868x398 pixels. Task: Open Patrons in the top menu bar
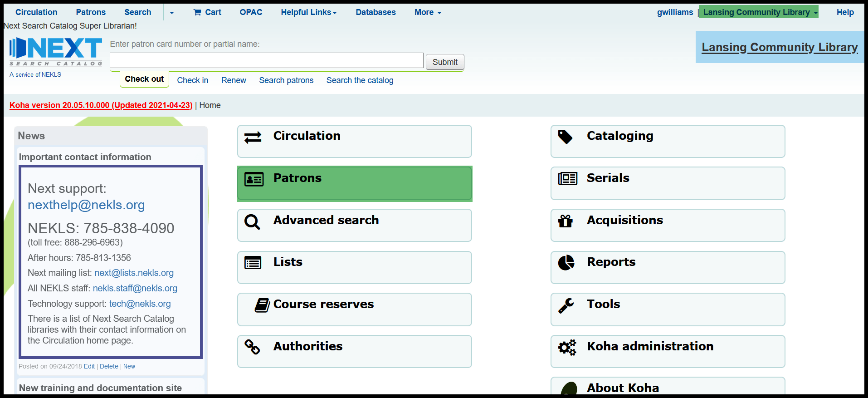pyautogui.click(x=91, y=12)
